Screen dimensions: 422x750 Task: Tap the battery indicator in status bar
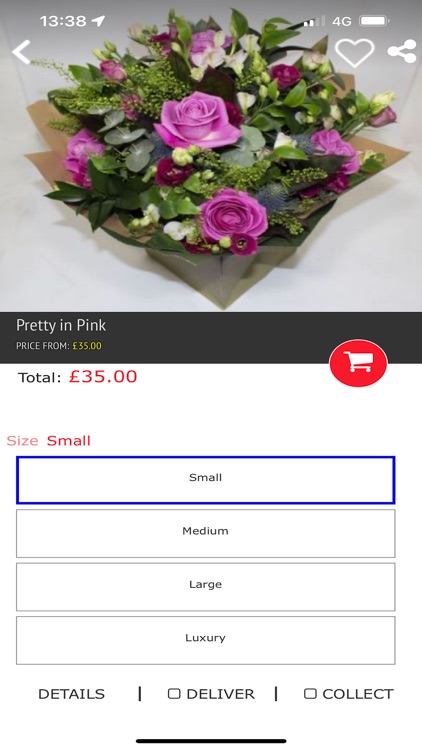pos(374,21)
